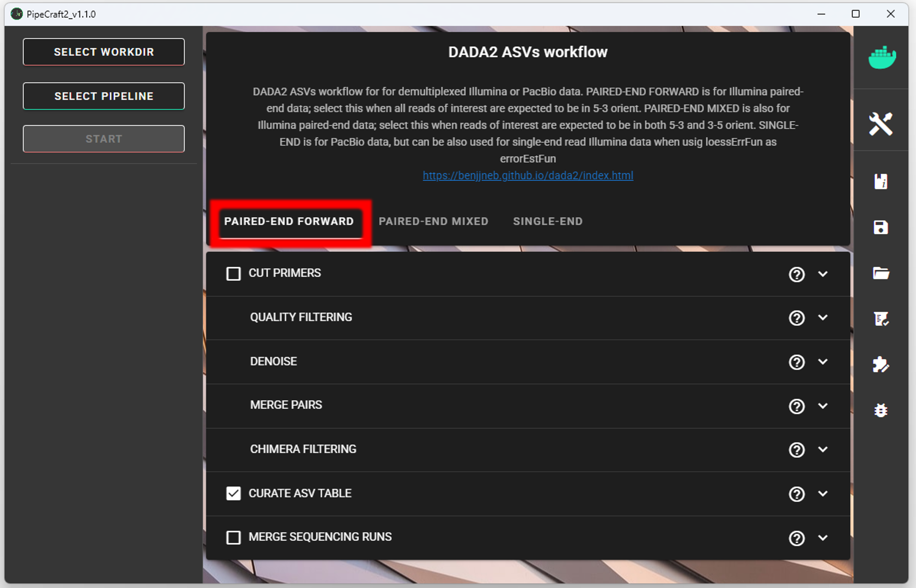The image size is (916, 588).
Task: Click the START button
Action: point(103,139)
